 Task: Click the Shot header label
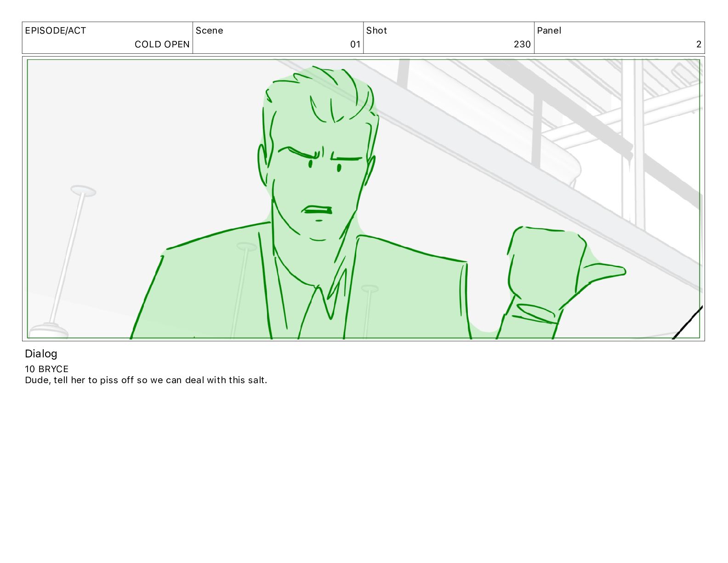pos(376,31)
